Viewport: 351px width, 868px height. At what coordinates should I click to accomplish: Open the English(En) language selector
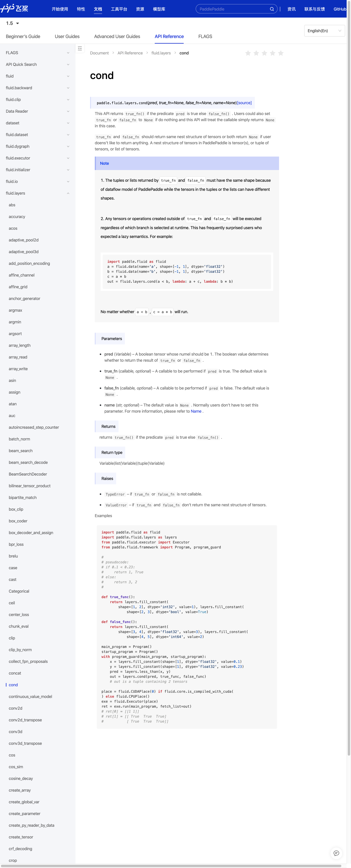(324, 31)
